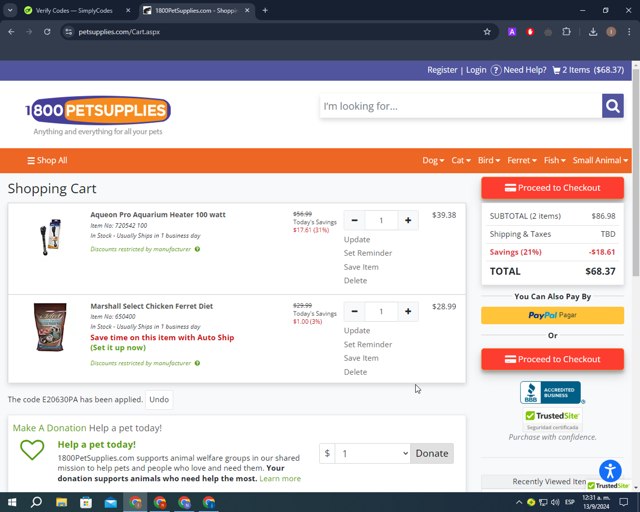This screenshot has height=512, width=640.
Task: Delete the Aqueon Heater from cart
Action: (x=355, y=280)
